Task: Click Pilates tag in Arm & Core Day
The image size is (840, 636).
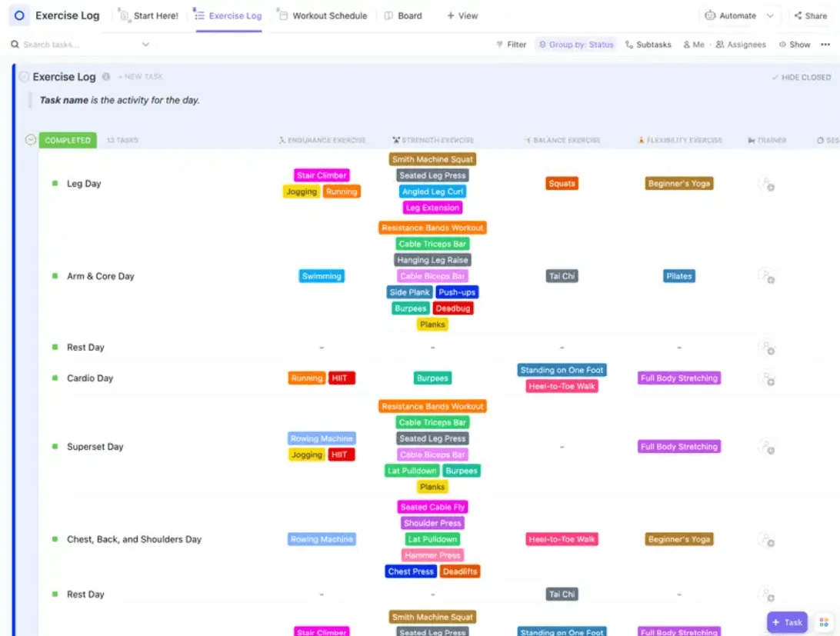Action: point(678,276)
